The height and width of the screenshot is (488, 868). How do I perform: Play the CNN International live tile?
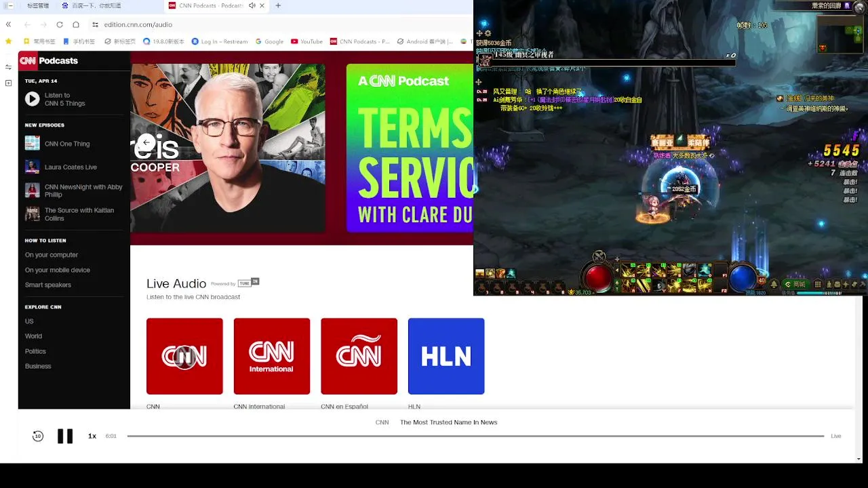[272, 357]
